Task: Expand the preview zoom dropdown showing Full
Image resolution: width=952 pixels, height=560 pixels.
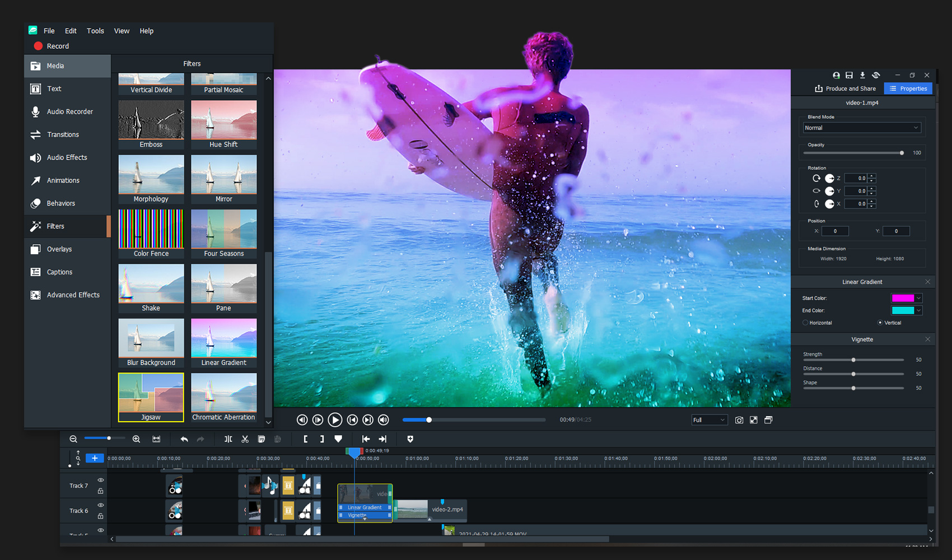Action: 709,419
